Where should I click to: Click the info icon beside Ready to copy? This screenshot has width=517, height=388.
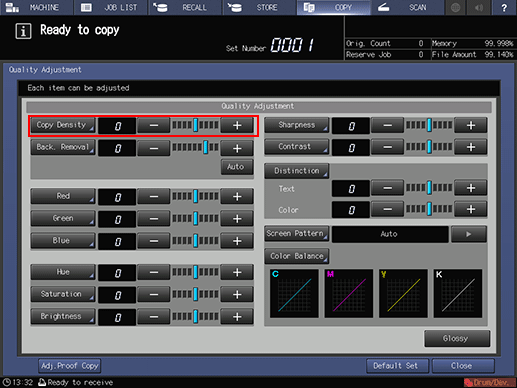23,31
